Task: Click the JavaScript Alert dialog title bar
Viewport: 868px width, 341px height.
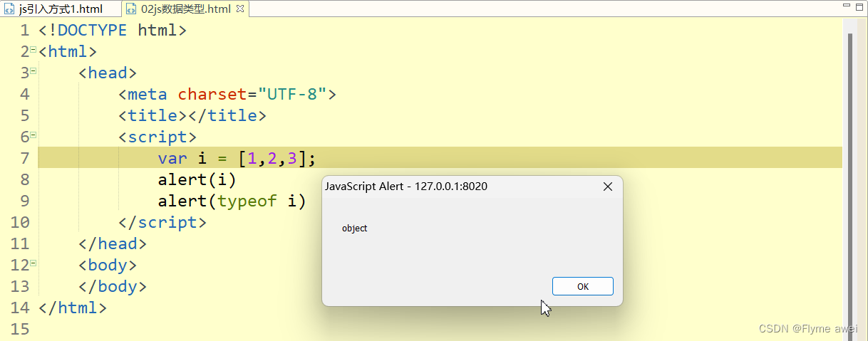Action: (442, 187)
